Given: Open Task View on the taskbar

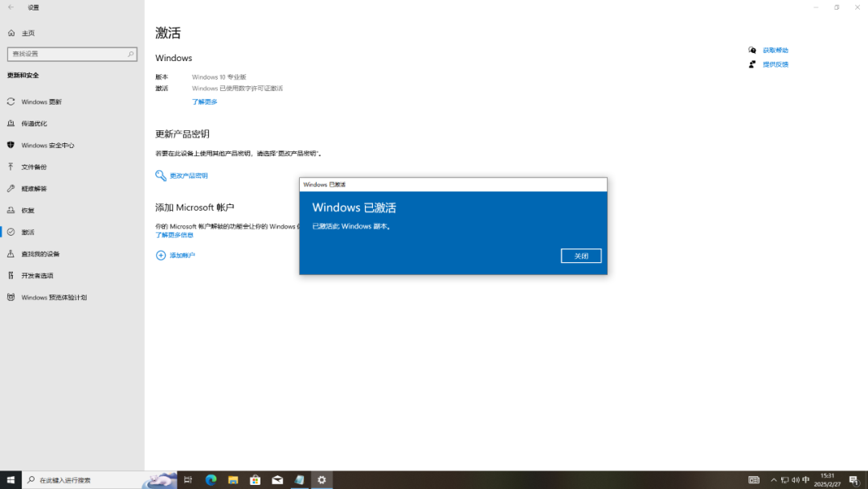Looking at the screenshot, I should tap(188, 480).
